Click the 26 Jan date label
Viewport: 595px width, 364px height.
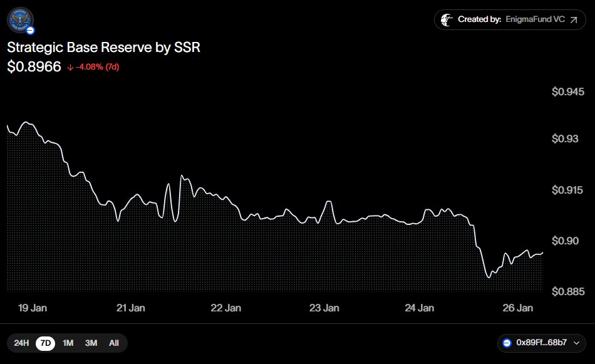point(518,308)
